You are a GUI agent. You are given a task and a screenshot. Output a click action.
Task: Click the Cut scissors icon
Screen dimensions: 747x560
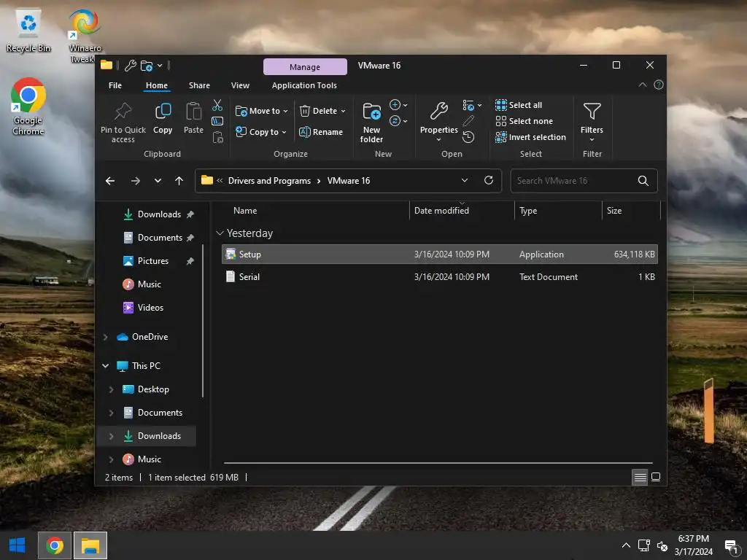click(x=217, y=105)
